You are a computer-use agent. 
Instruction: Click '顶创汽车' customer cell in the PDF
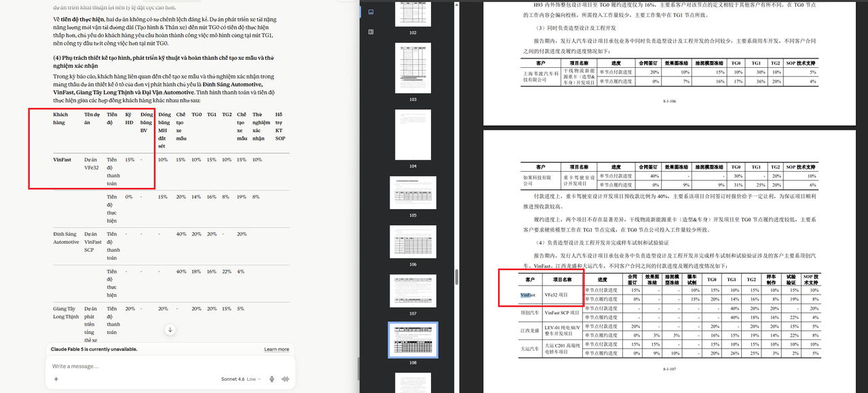coord(530,312)
